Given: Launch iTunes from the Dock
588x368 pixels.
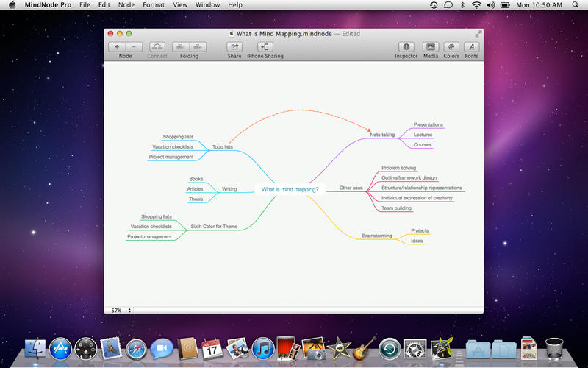Looking at the screenshot, I should pyautogui.click(x=262, y=348).
